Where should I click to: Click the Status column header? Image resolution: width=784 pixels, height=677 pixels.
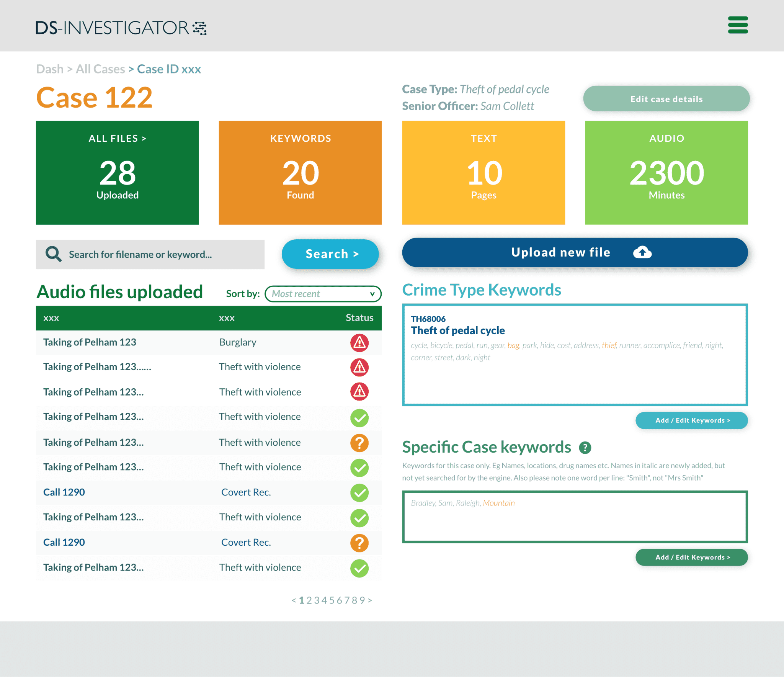[x=359, y=318]
